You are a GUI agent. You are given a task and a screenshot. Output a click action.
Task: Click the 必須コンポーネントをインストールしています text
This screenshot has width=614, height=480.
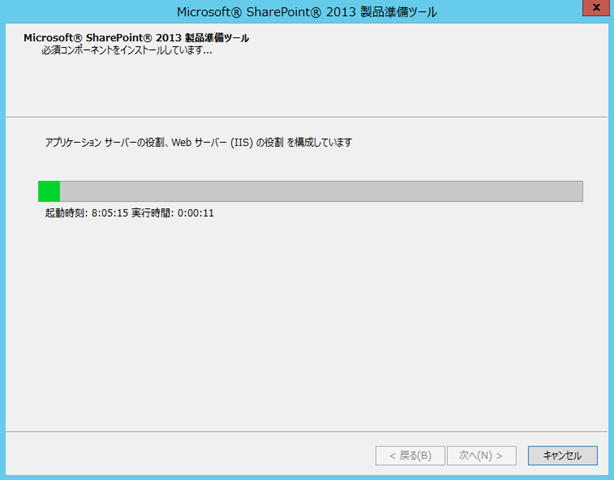coord(127,51)
